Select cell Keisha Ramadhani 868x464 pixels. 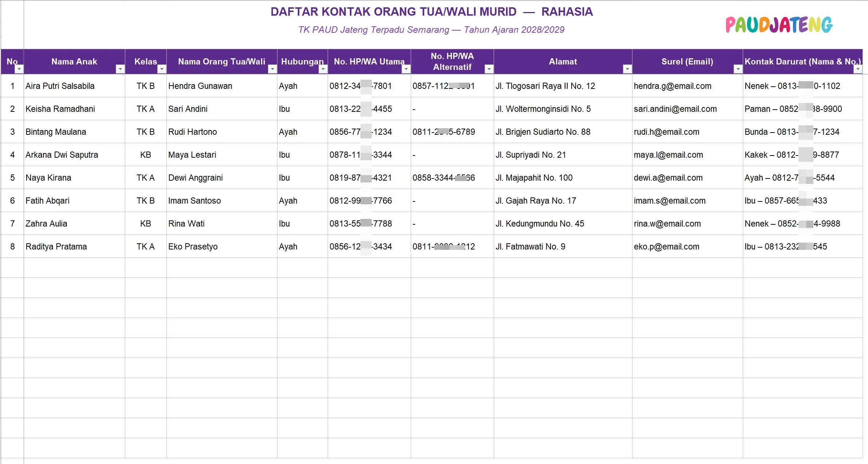(74, 109)
